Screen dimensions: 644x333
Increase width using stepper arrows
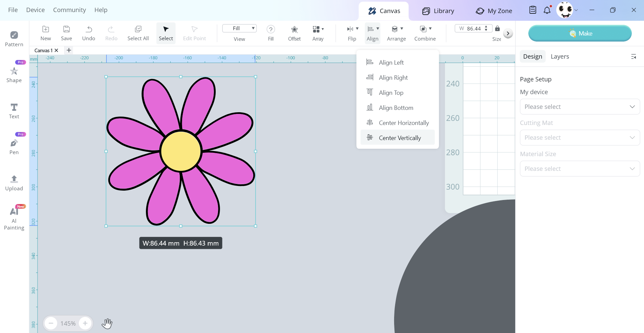[x=486, y=27]
